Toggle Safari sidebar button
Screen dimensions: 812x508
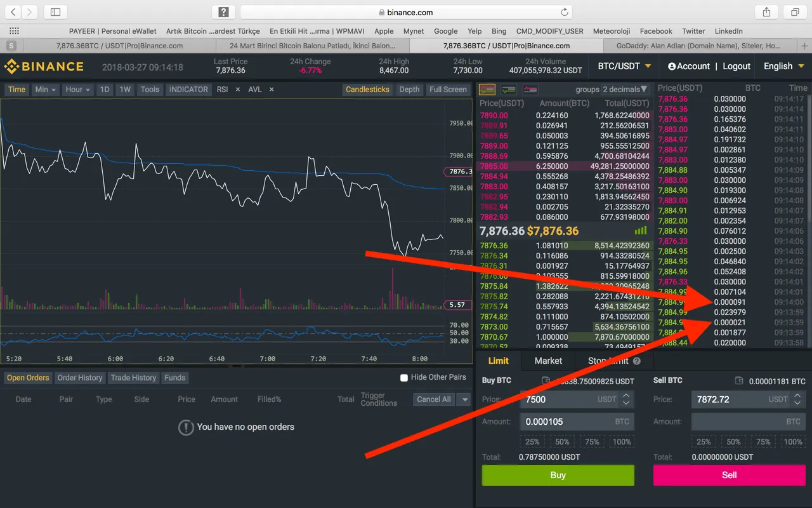[55, 12]
